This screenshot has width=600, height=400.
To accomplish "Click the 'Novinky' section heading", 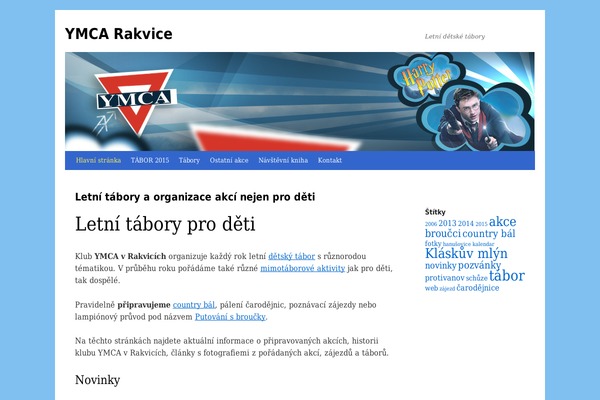I will [x=98, y=380].
